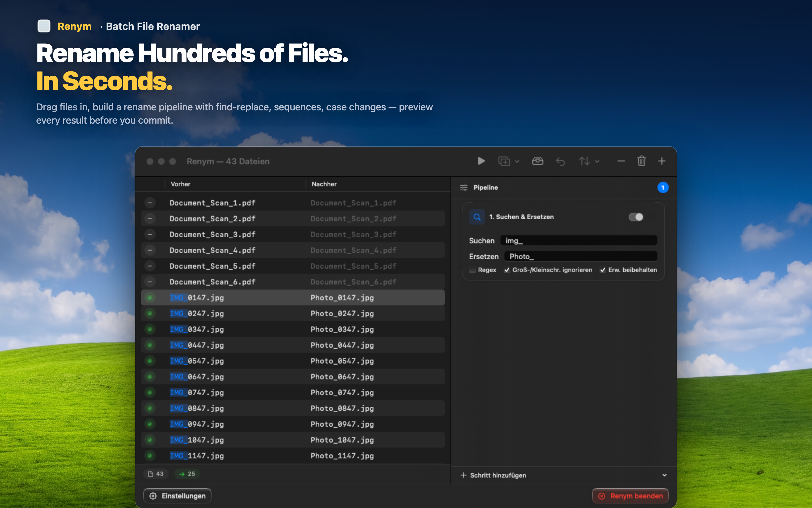Viewport: 812px width, 508px height.
Task: Select the IMG_1147.jpg filename
Action: [197, 456]
